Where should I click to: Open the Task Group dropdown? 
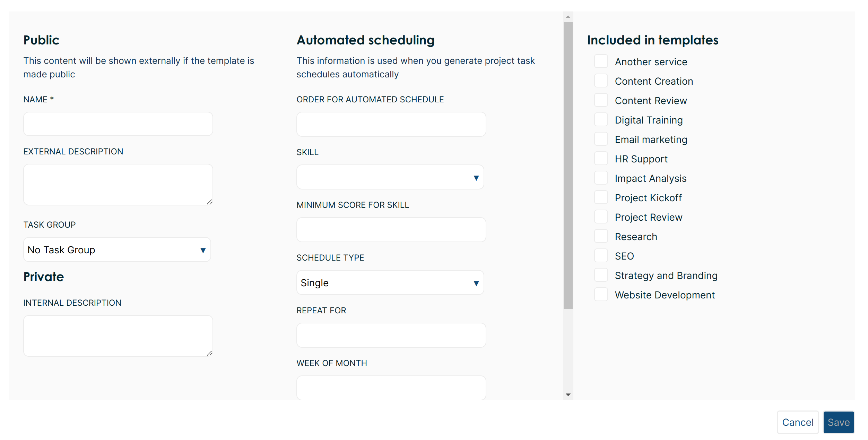117,250
